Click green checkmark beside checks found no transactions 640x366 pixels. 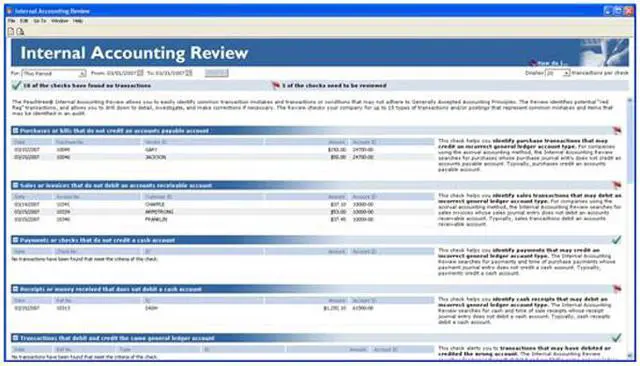coord(16,86)
